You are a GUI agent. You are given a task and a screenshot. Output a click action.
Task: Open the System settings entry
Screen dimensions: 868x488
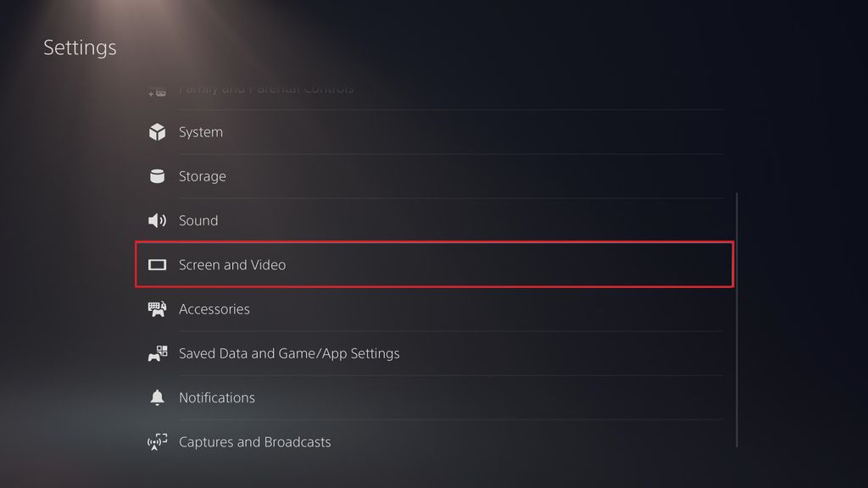200,132
